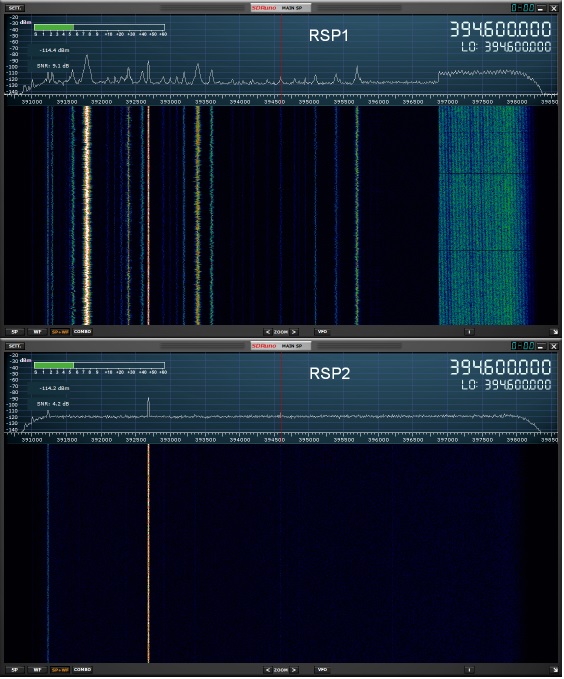Click the corner resize arrow in RSP1 window
Viewport: 564px width, 679px height.
point(556,332)
